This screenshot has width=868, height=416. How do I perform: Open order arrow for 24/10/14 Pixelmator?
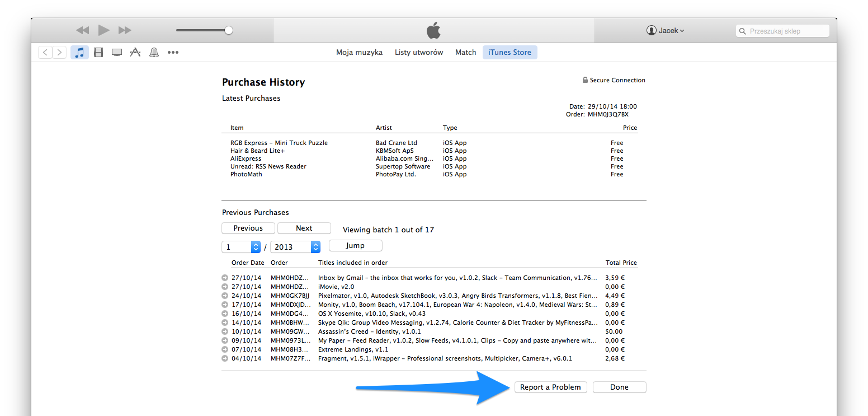pyautogui.click(x=225, y=296)
